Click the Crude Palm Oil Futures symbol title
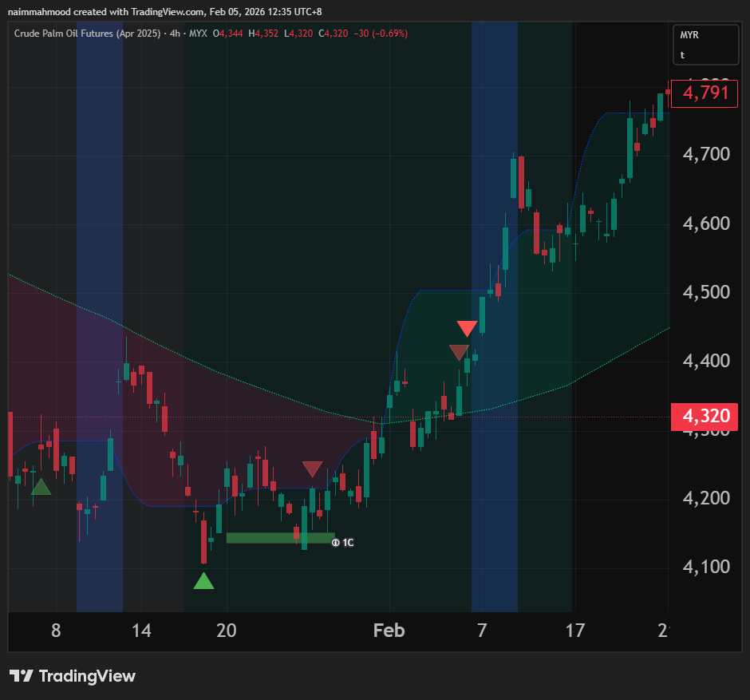The width and height of the screenshot is (750, 700). 86,34
